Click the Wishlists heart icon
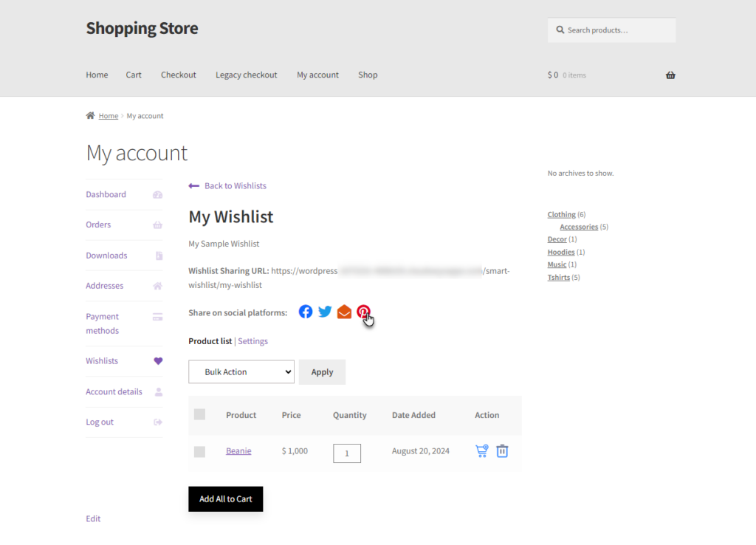The width and height of the screenshot is (756, 545). point(158,361)
